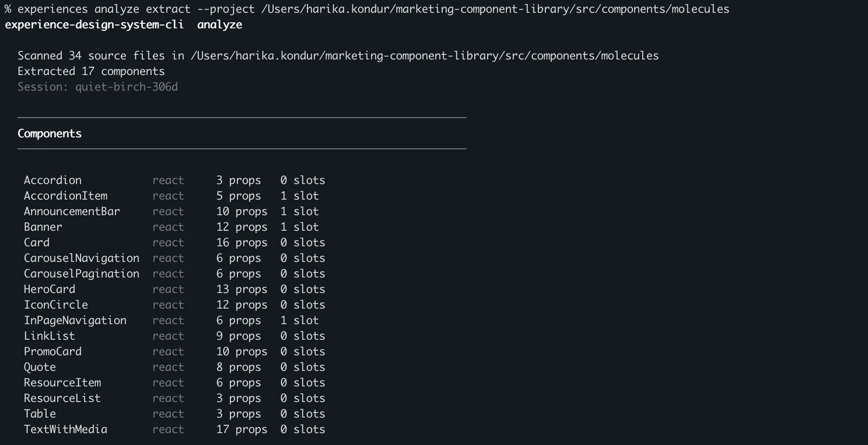Click '13 props' in the HeroCard row

pyautogui.click(x=242, y=289)
